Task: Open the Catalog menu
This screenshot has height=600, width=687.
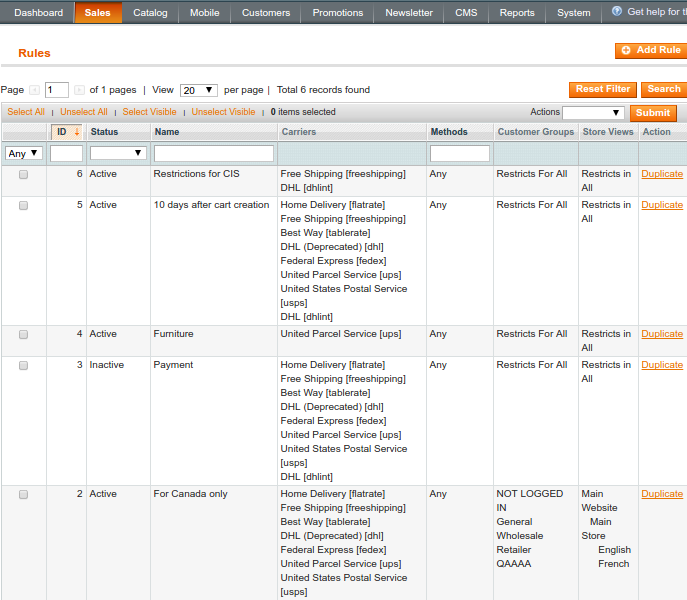Action: pyautogui.click(x=150, y=13)
